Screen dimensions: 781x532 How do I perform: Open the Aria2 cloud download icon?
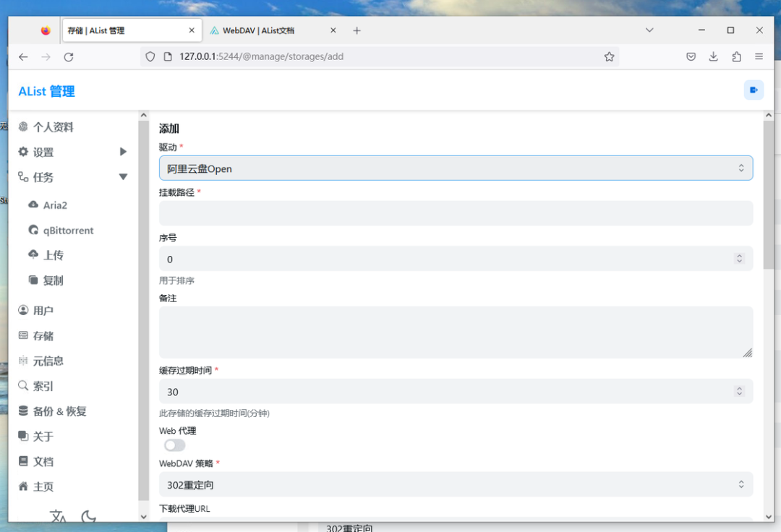pos(33,205)
